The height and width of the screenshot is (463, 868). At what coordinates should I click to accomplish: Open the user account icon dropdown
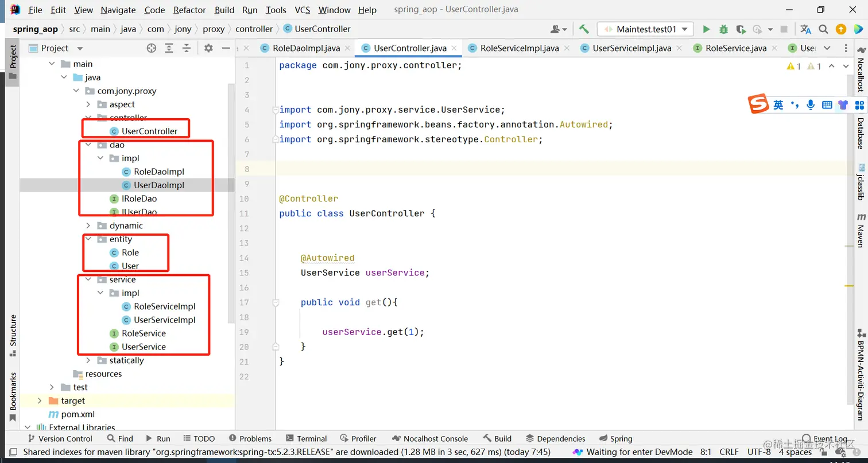click(x=558, y=29)
